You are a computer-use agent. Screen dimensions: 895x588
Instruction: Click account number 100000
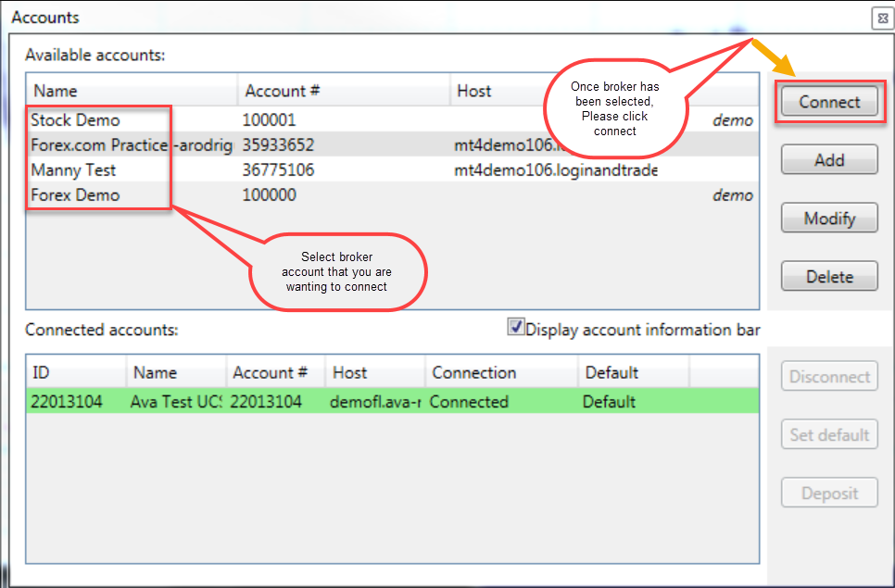pos(269,195)
